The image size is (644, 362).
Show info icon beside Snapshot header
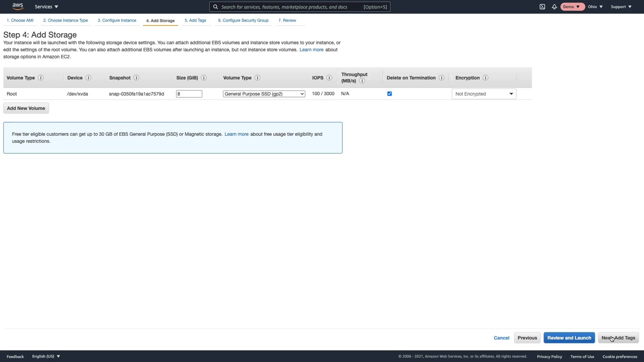coord(136,78)
